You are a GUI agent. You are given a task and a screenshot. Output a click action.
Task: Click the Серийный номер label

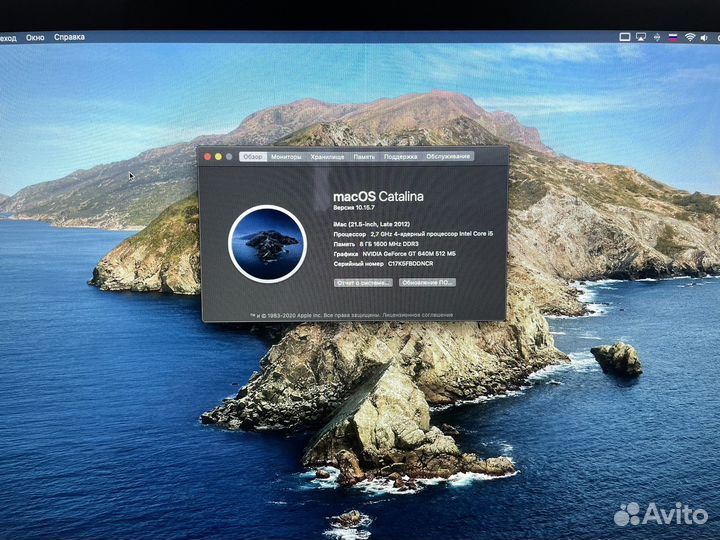(359, 264)
